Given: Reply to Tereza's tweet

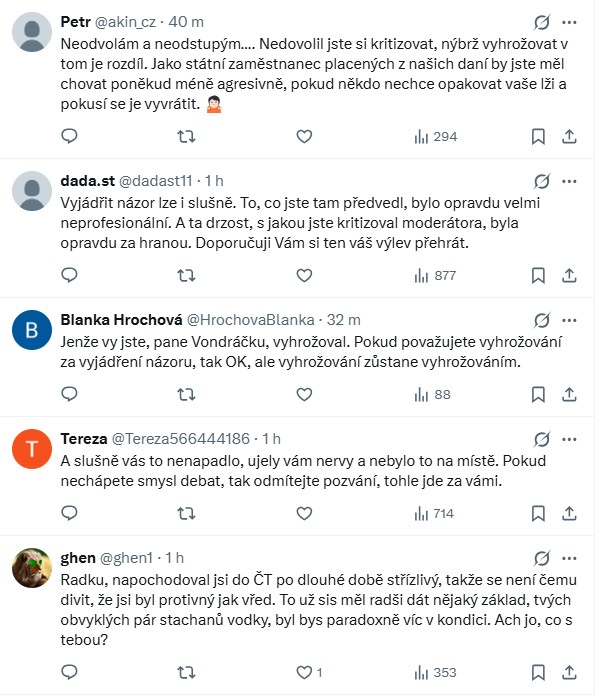Looking at the screenshot, I should click(x=69, y=514).
